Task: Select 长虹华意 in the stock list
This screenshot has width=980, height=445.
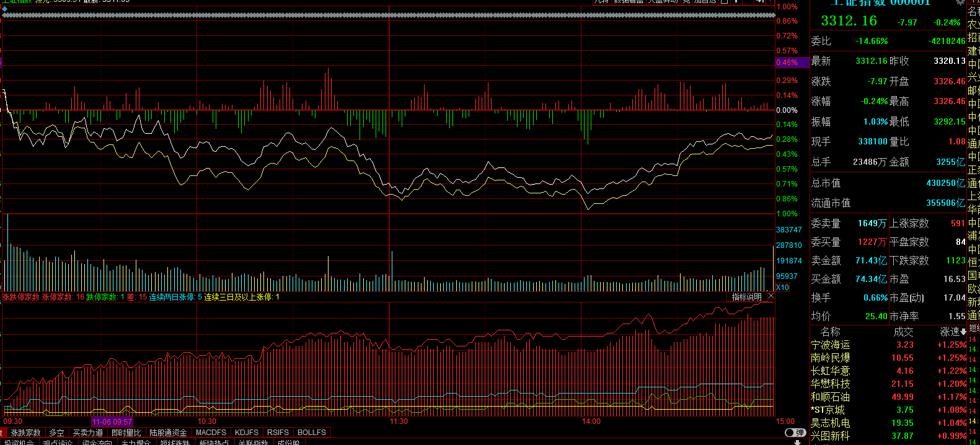Action: pyautogui.click(x=830, y=371)
